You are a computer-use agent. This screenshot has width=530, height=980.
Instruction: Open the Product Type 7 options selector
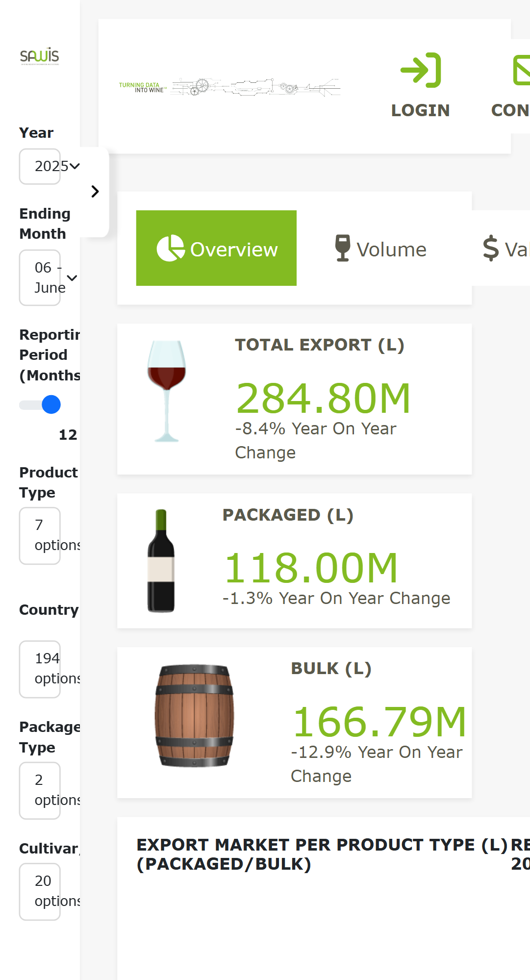pyautogui.click(x=50, y=536)
